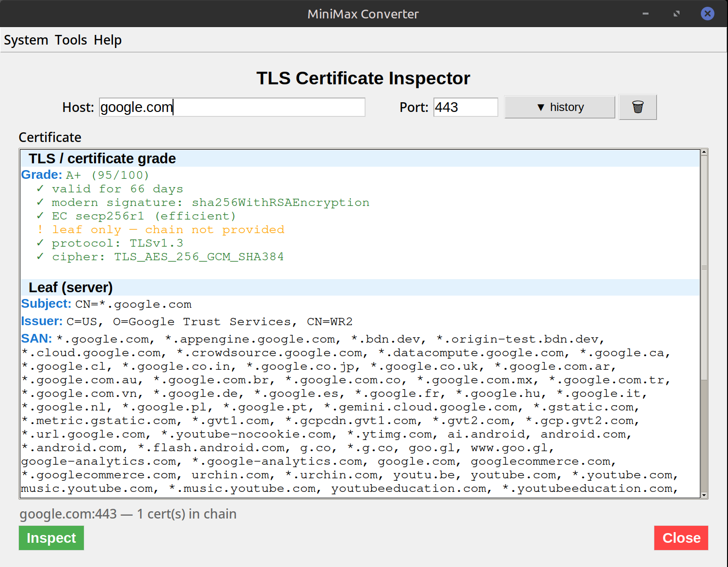
Task: Click the 'A+ (95/100)' grade value
Action: click(x=108, y=175)
